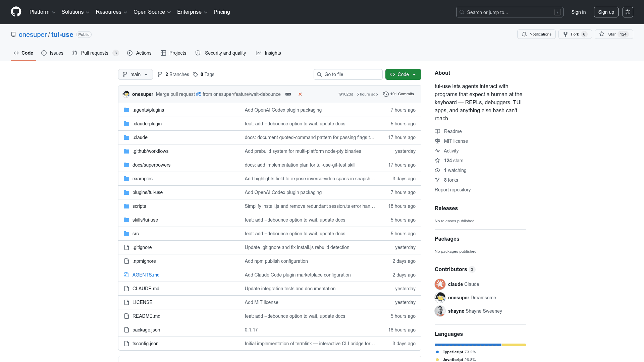The width and height of the screenshot is (644, 362).
Task: Click the Fork repository icon
Action: coord(566,34)
